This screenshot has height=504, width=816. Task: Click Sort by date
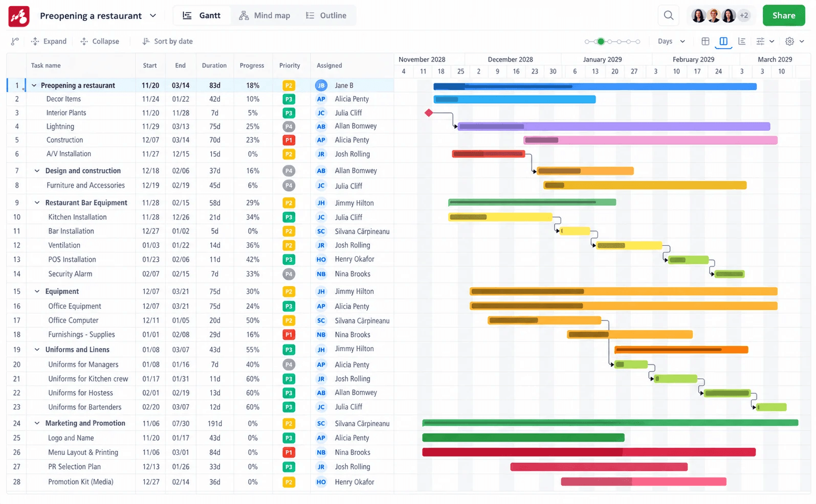(x=167, y=41)
